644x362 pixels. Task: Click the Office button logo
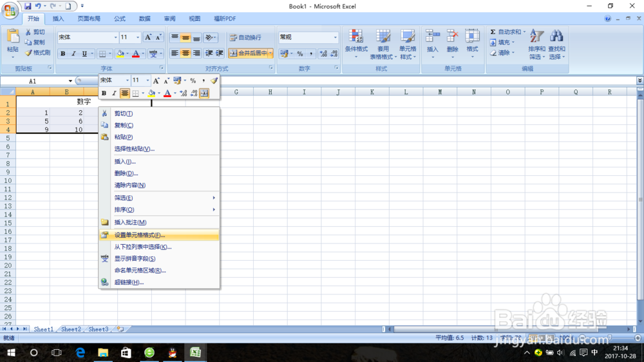point(10,10)
